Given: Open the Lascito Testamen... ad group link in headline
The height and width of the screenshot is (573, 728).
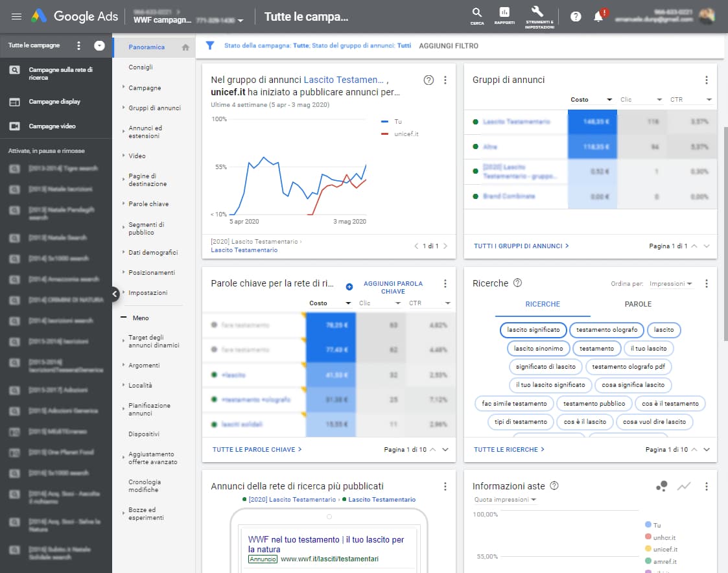Looking at the screenshot, I should [x=344, y=80].
